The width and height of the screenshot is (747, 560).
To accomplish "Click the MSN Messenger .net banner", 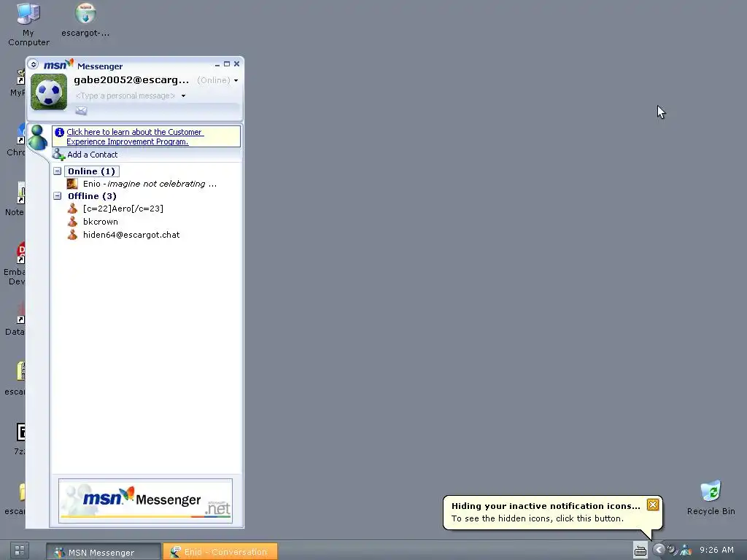I will pos(145,501).
